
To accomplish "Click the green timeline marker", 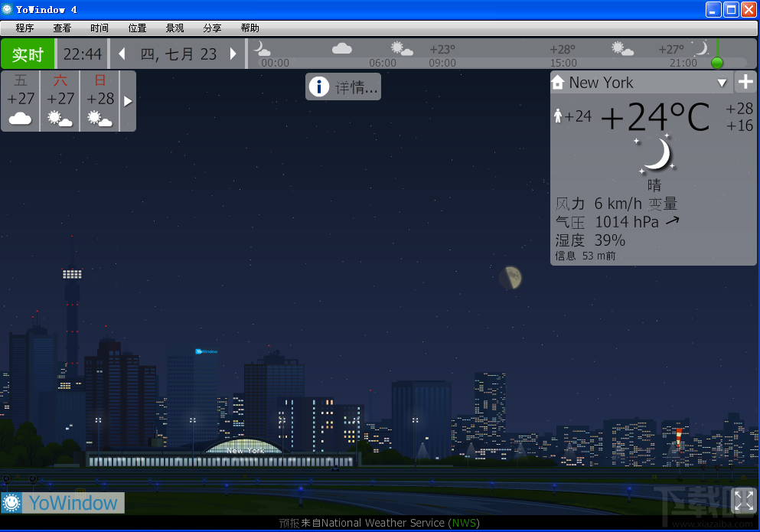I will (717, 63).
